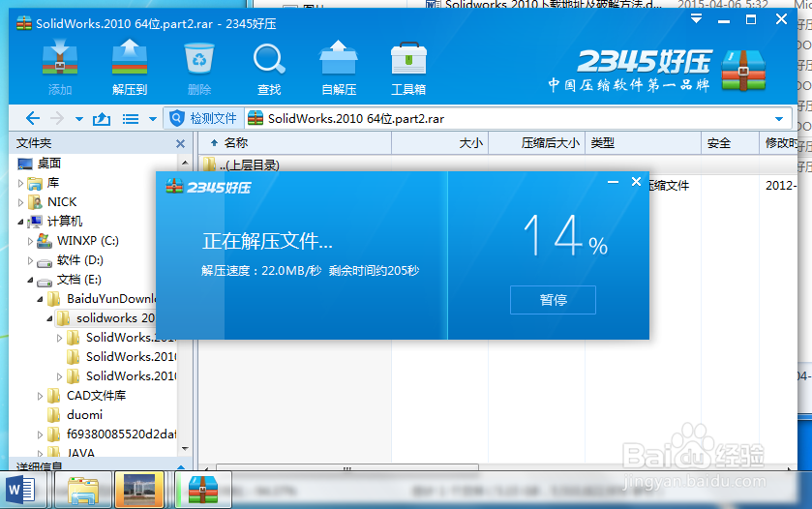Select the f69380085520d2da folder
Image resolution: width=812 pixels, height=509 pixels.
(122, 434)
